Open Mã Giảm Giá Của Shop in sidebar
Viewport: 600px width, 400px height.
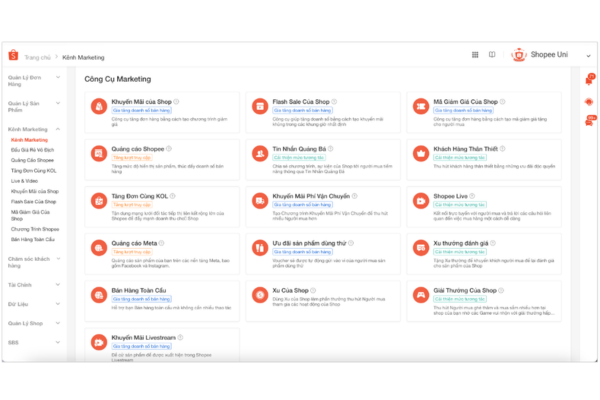coord(30,215)
